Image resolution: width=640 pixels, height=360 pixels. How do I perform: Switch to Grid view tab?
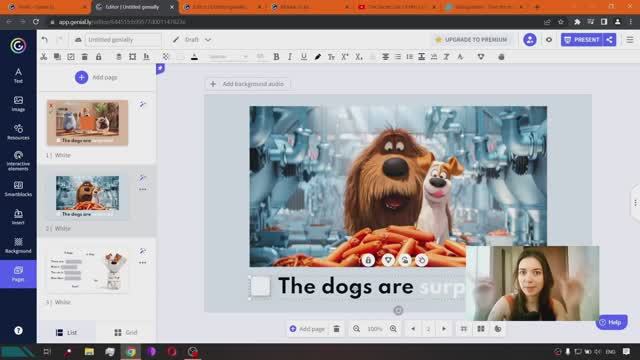point(126,332)
